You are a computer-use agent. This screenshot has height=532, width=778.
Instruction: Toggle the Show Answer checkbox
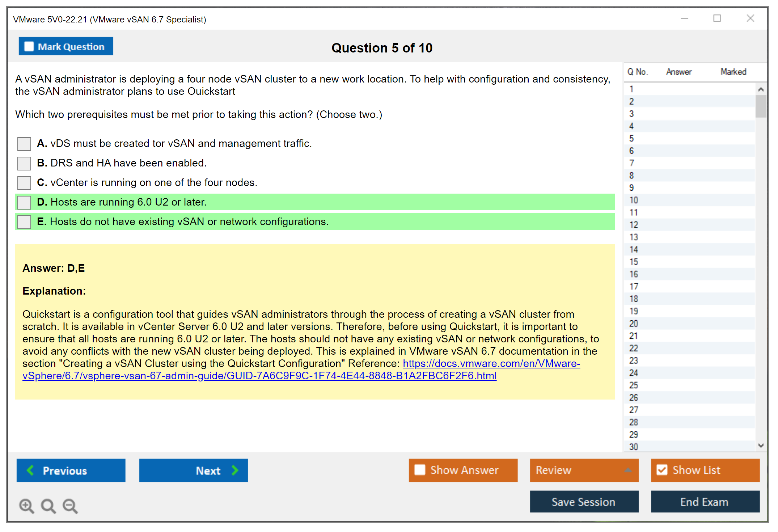[420, 470]
